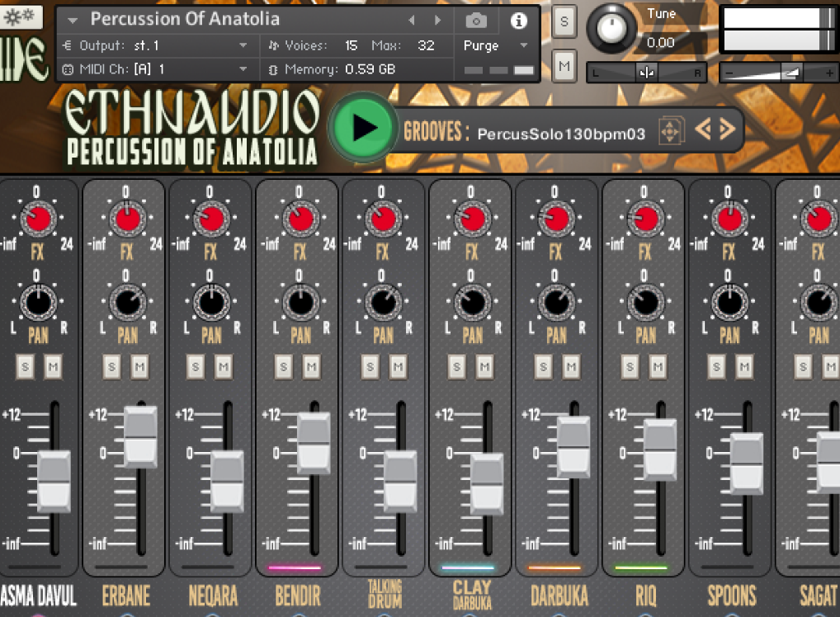Click the Riq PAN knob
840x617 pixels.
(x=645, y=302)
